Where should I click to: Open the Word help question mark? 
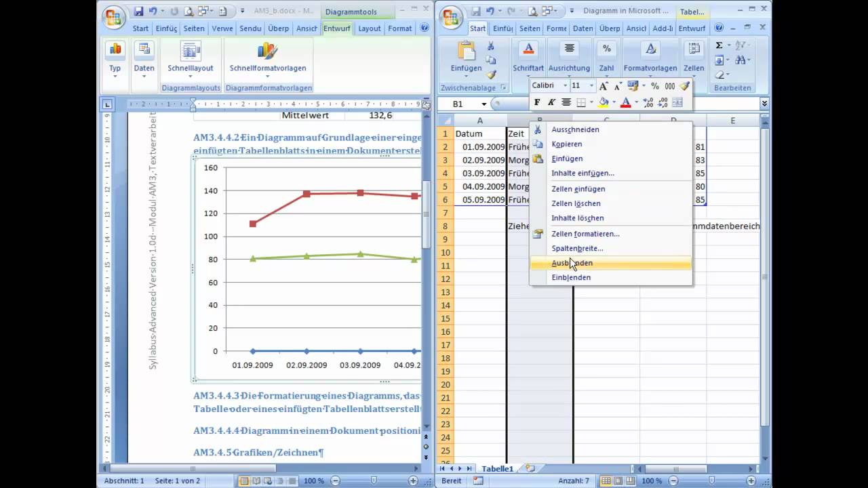point(425,28)
